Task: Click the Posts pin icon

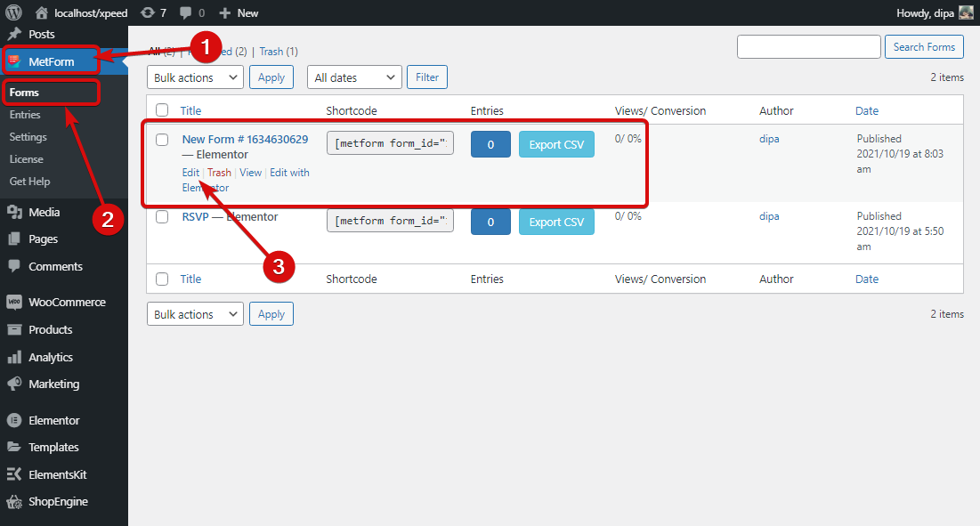Action: [14, 34]
